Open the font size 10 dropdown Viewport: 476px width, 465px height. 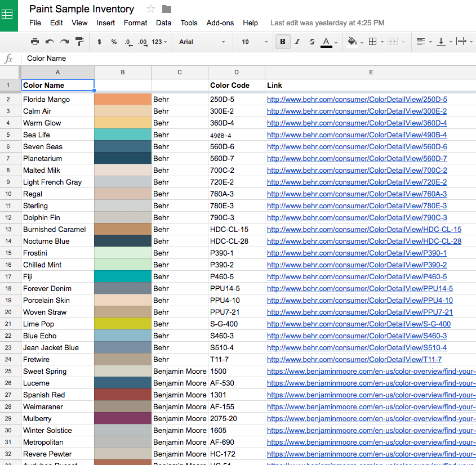[255, 42]
